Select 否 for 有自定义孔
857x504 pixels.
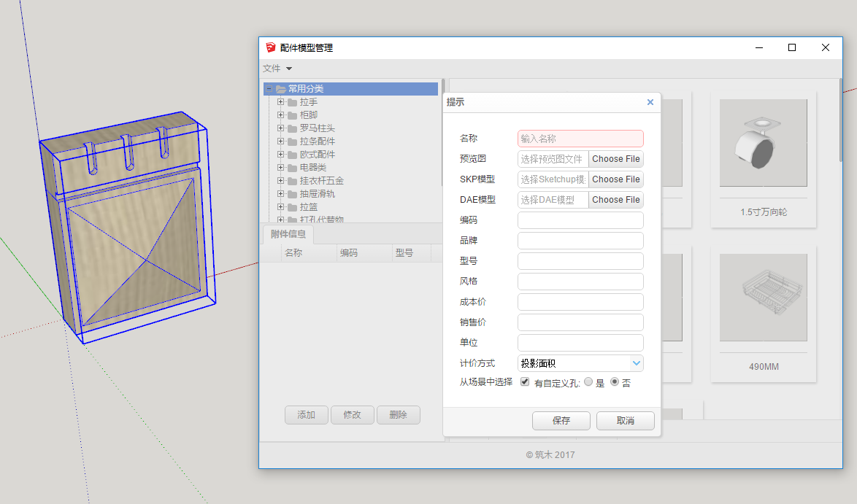coord(614,382)
